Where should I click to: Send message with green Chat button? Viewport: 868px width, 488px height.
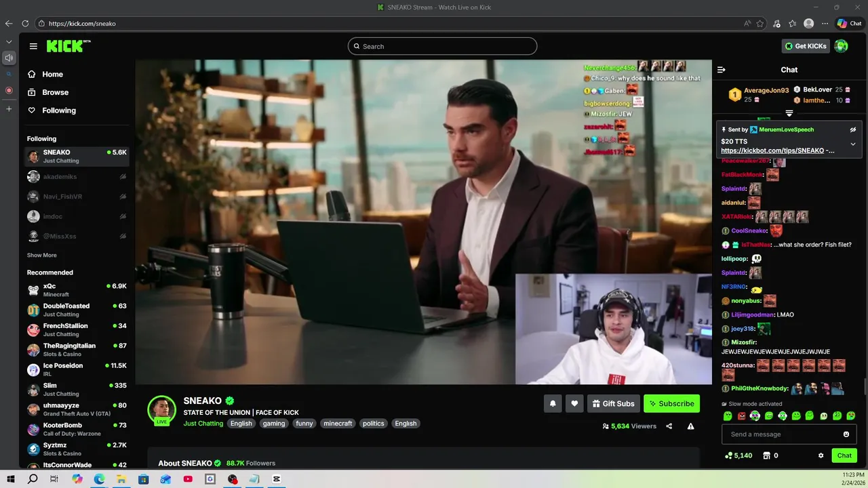coord(844,455)
